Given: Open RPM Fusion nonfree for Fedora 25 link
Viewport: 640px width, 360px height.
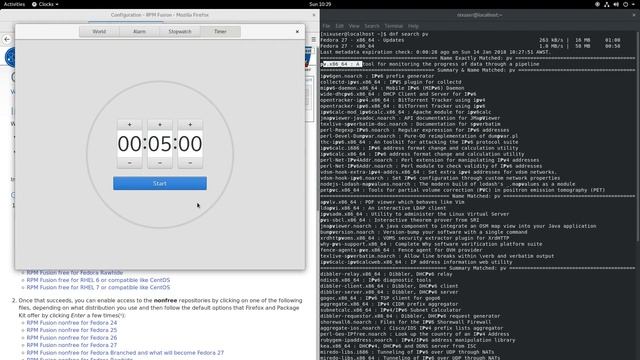Looking at the screenshot, I should tap(72, 330).
